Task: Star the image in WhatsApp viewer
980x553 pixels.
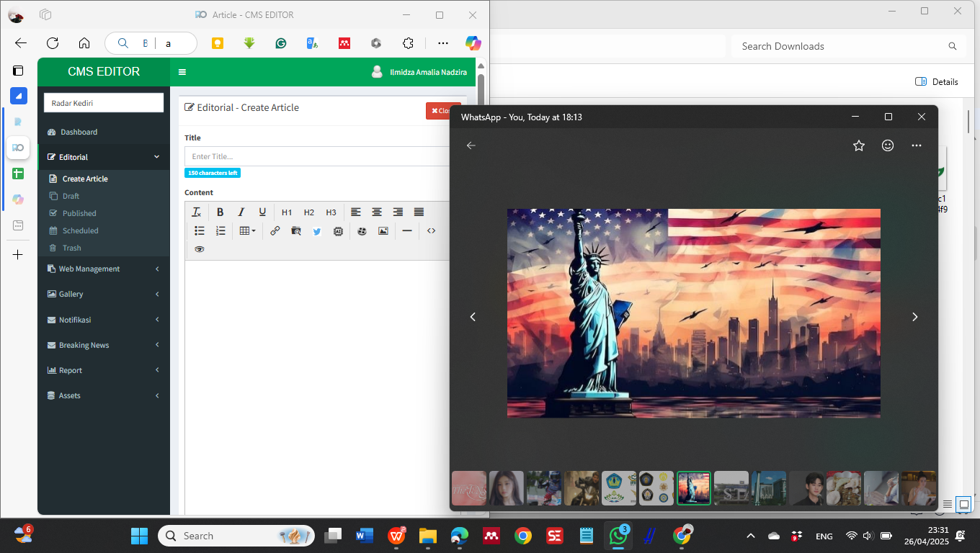Action: point(859,145)
